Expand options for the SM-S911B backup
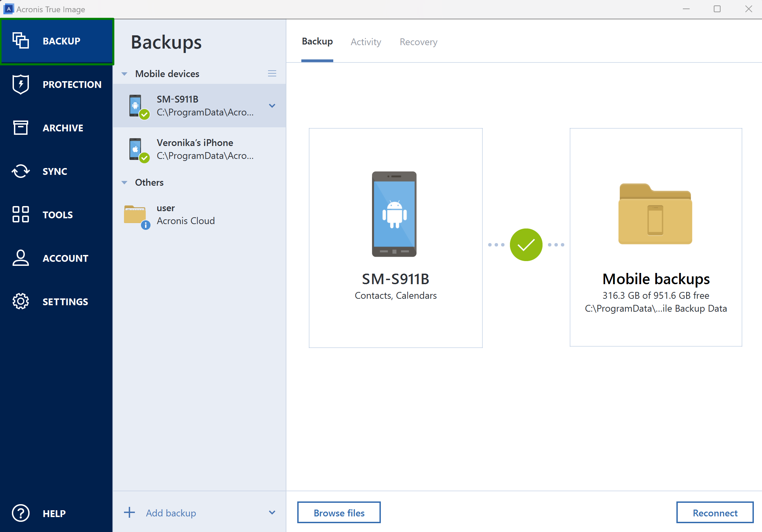The image size is (762, 532). coord(272,106)
